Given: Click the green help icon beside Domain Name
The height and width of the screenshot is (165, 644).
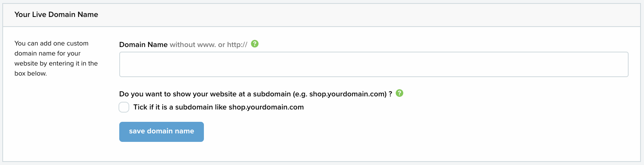Looking at the screenshot, I should click(x=255, y=44).
